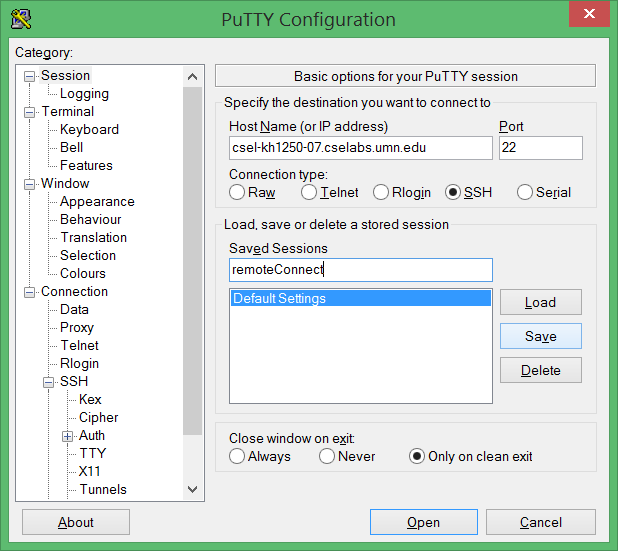Set close window on exit to Never

pos(327,456)
